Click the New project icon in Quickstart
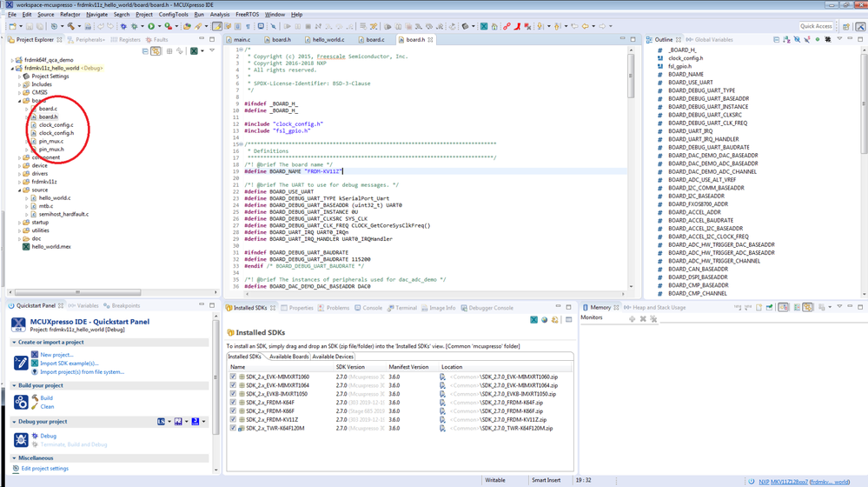 35,355
